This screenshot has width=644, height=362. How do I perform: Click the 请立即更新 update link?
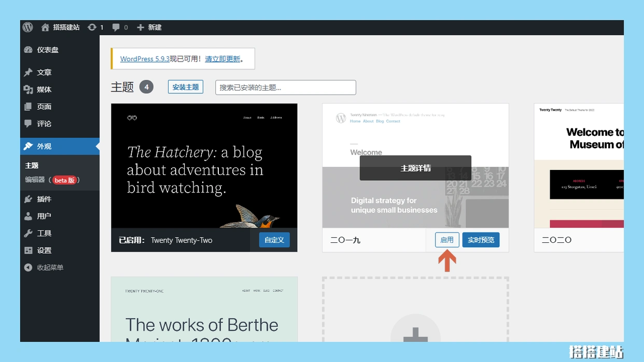pos(222,59)
